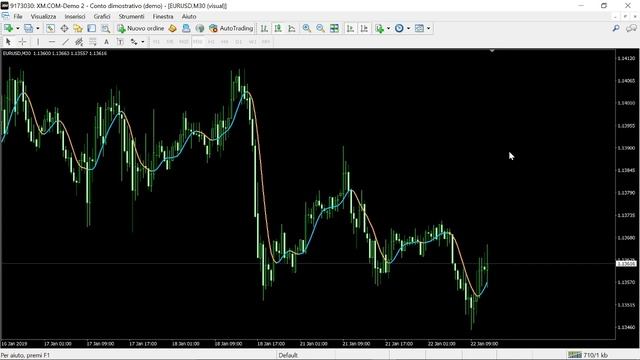Zoom out of the chart
640x360 pixels.
(320, 28)
